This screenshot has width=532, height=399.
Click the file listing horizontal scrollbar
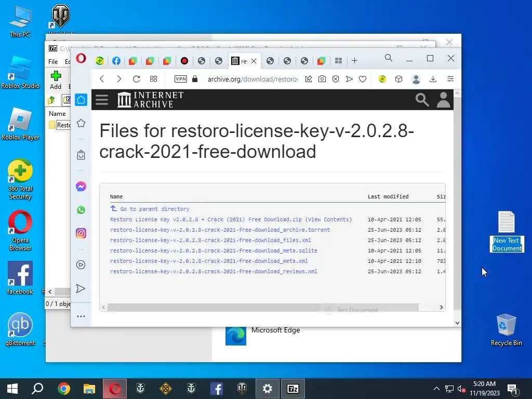tap(263, 307)
